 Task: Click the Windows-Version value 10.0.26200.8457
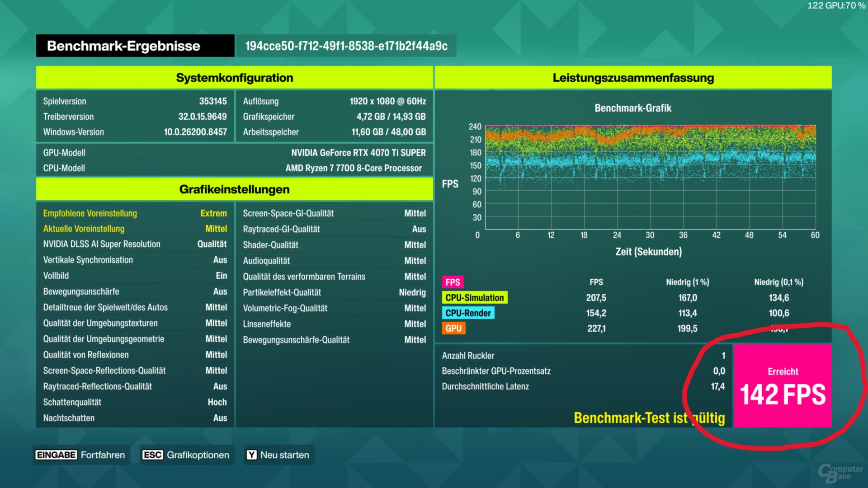click(195, 132)
